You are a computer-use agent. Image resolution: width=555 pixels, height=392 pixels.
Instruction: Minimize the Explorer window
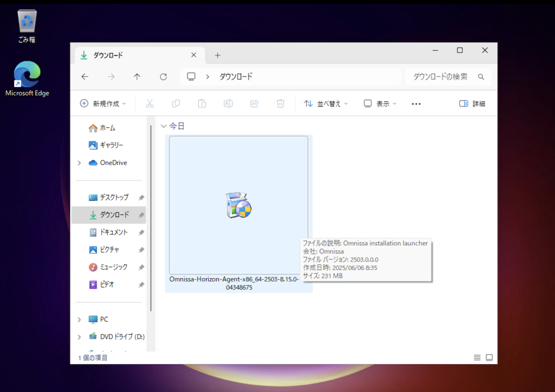[435, 50]
